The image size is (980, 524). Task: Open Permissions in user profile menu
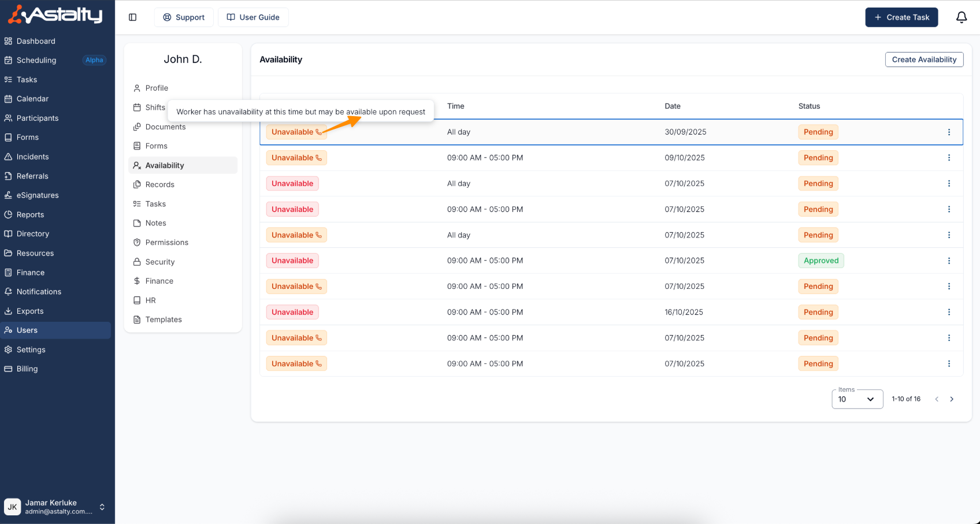pos(166,243)
